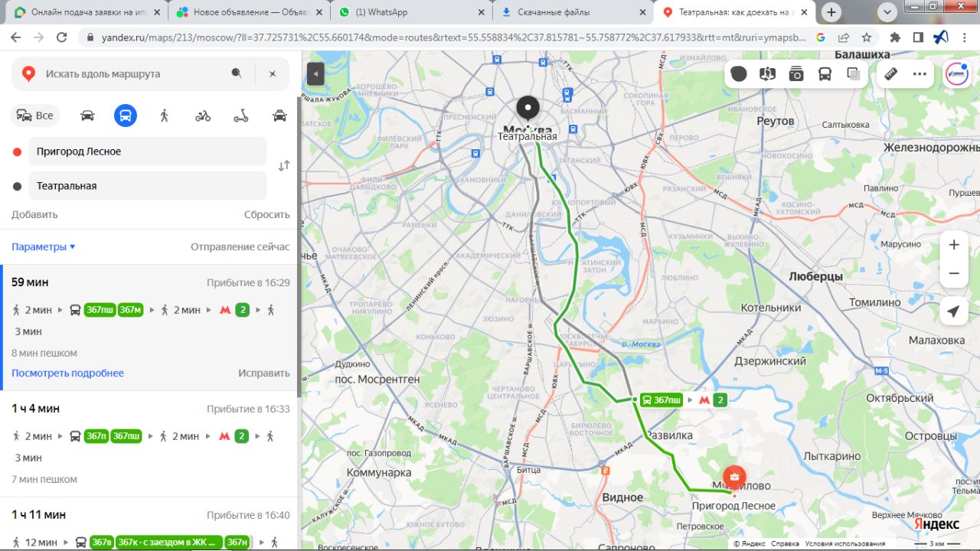Click the Справка link on the map footer
This screenshot has height=551, width=980.
click(785, 543)
